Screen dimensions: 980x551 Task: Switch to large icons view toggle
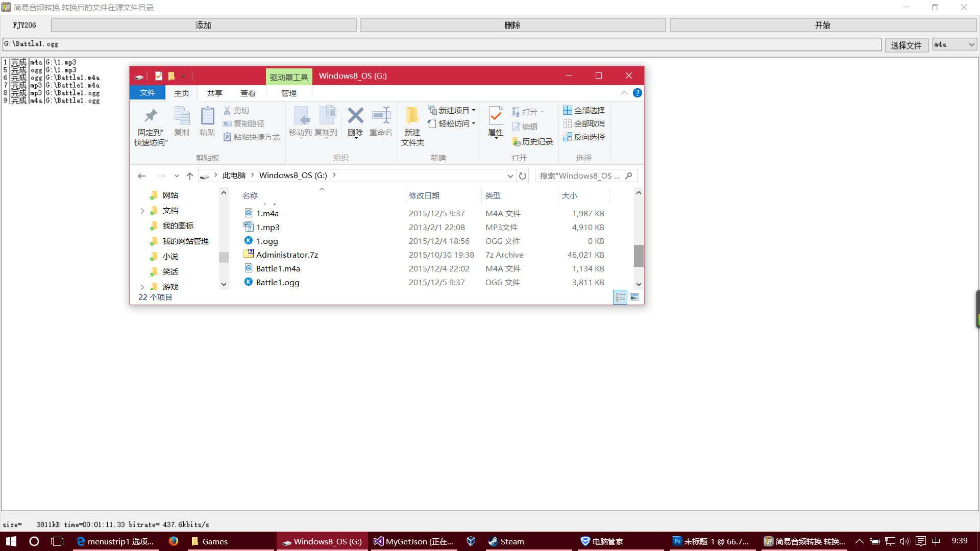pos(634,297)
